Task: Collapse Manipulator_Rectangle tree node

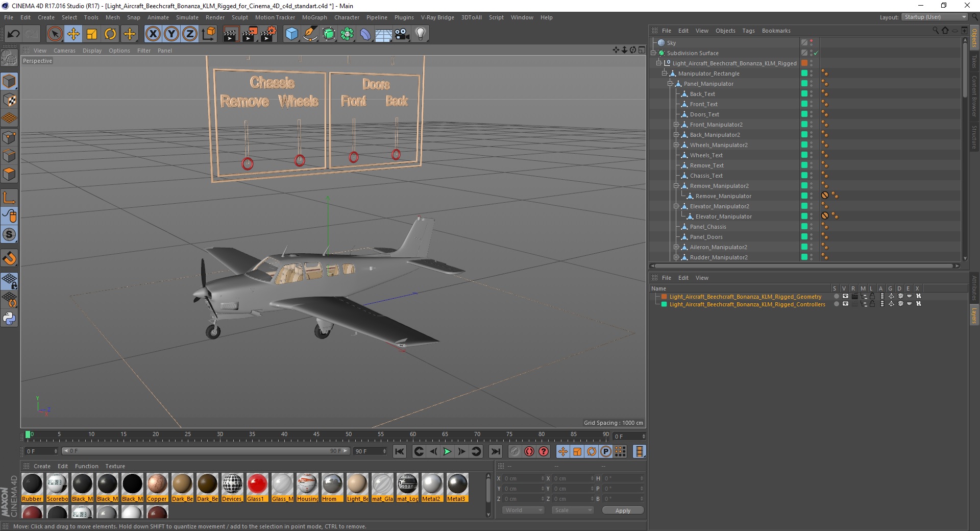Action: click(x=665, y=73)
